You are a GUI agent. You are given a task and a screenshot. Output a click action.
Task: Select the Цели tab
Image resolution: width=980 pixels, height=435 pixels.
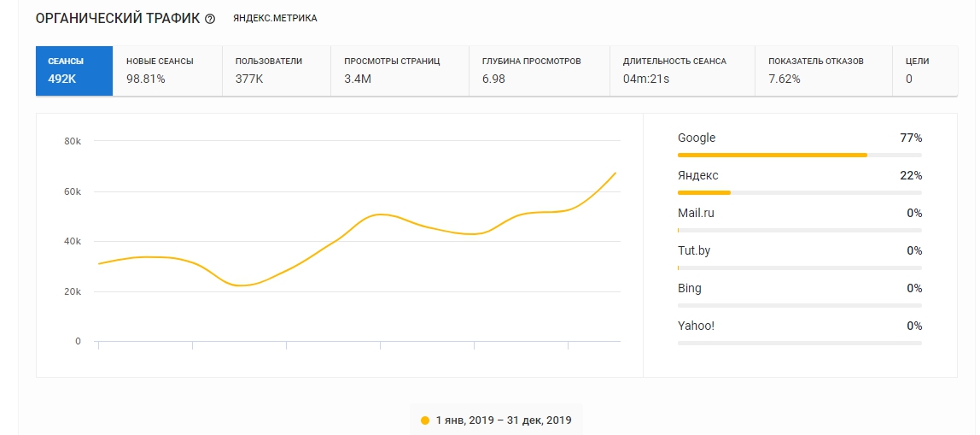pos(924,70)
